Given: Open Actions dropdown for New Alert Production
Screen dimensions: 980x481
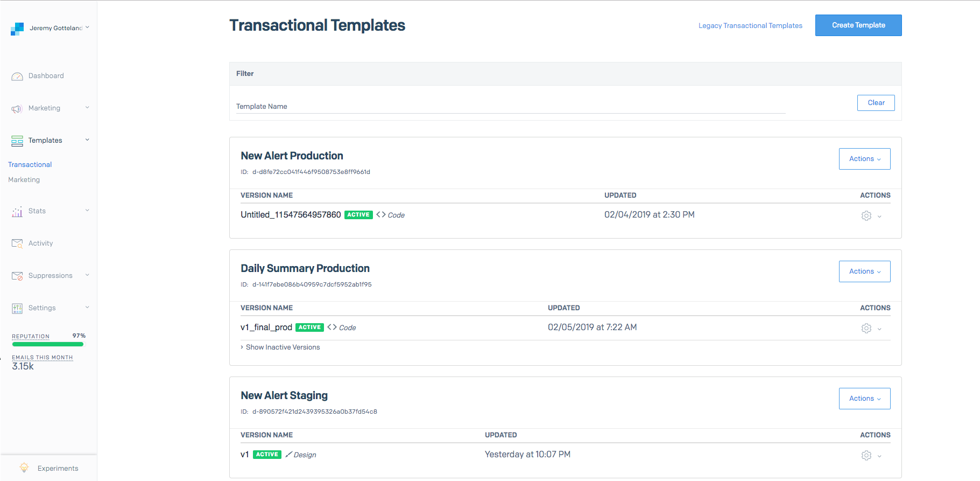Looking at the screenshot, I should pyautogui.click(x=864, y=159).
